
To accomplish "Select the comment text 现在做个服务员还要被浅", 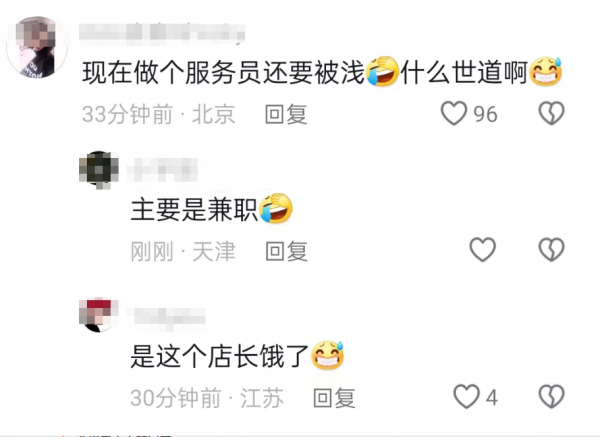I will (x=223, y=72).
